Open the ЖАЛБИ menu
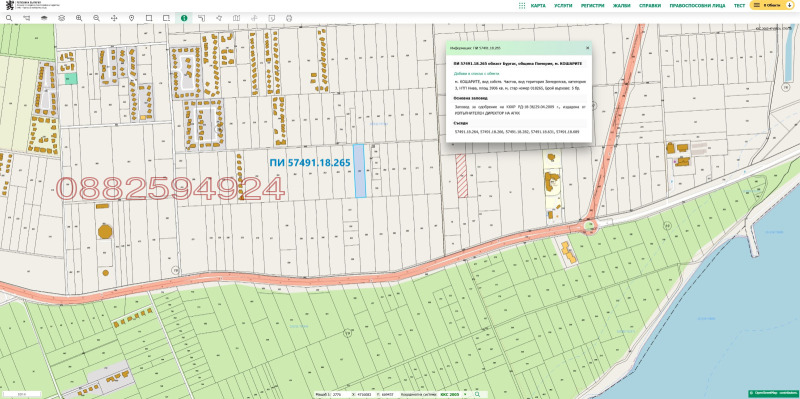800x399 pixels. 621,6
